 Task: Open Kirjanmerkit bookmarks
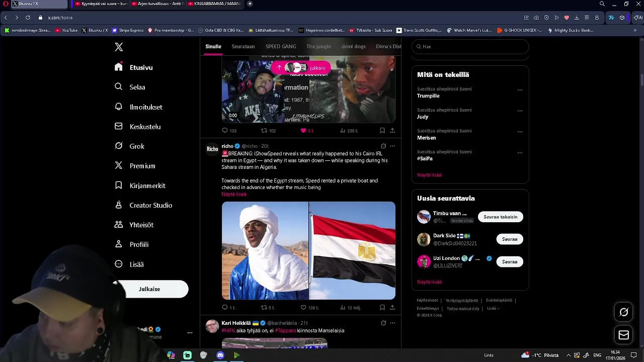pyautogui.click(x=140, y=186)
